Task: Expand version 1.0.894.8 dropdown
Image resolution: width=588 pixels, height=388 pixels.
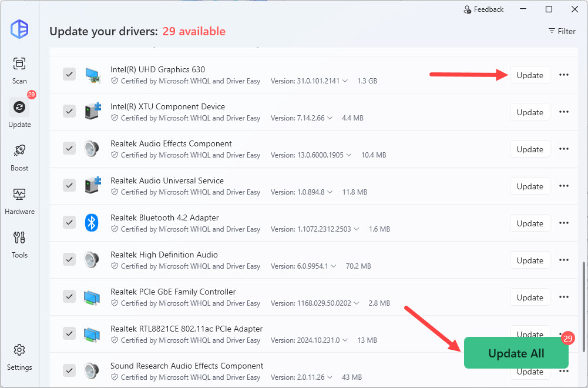Action: (330, 192)
